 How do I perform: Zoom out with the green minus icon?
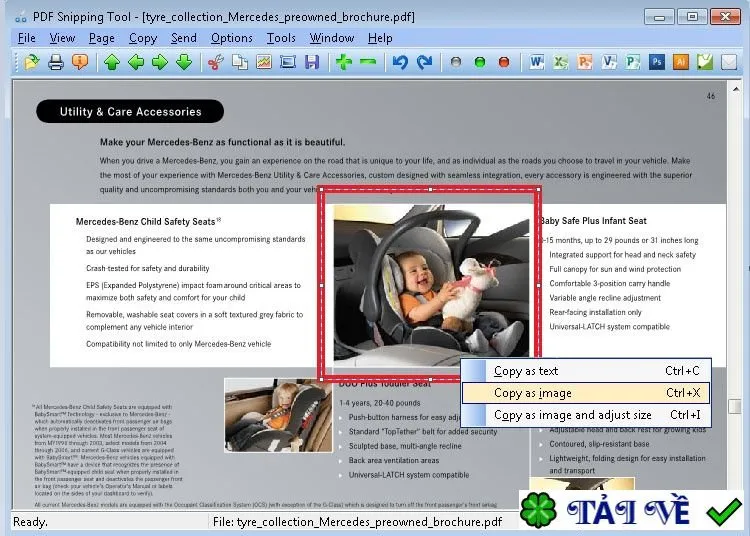point(368,62)
